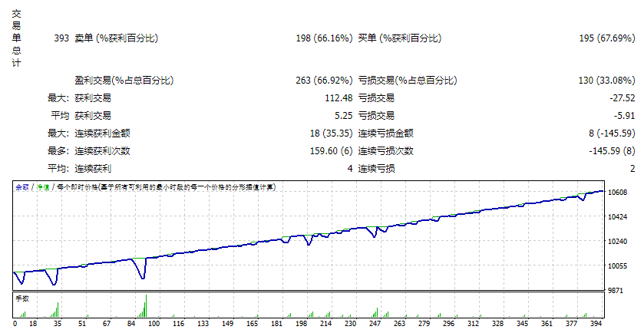This screenshot has width=644, height=333.
Task: Select average consecutive losses value 2
Action: point(632,168)
